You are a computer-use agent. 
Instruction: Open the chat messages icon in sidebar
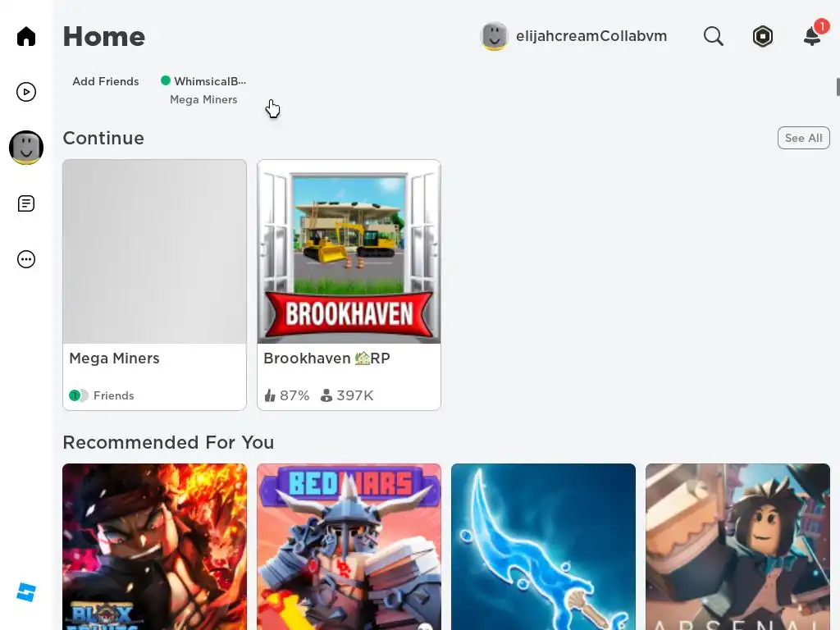[25, 203]
